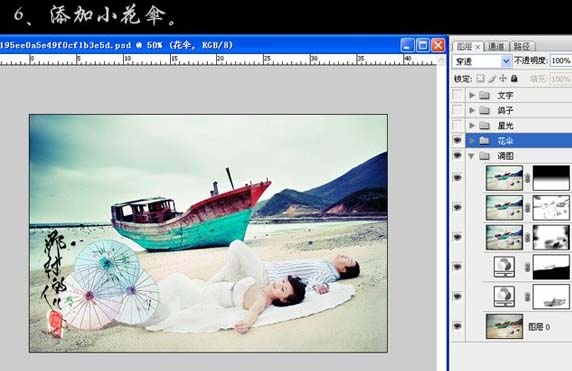Click the folder icon of 鸽子 group

[484, 110]
